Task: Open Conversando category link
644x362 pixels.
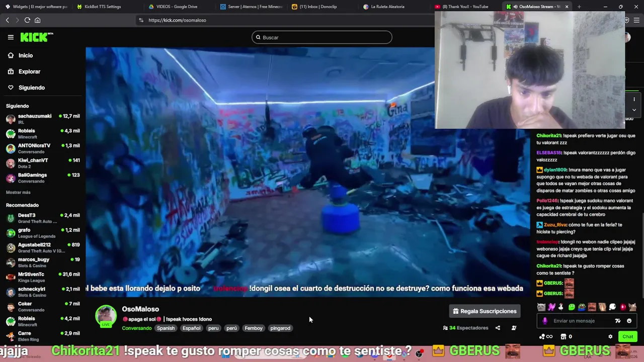Action: 136,328
